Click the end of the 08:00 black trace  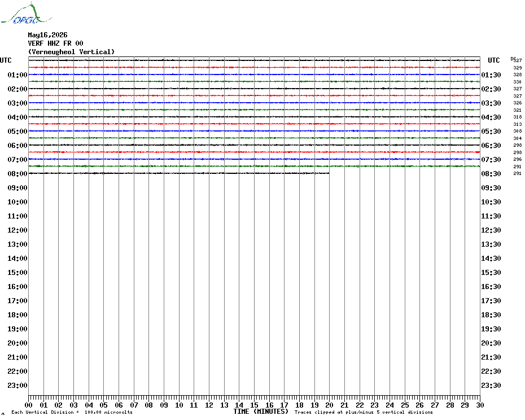(x=329, y=173)
